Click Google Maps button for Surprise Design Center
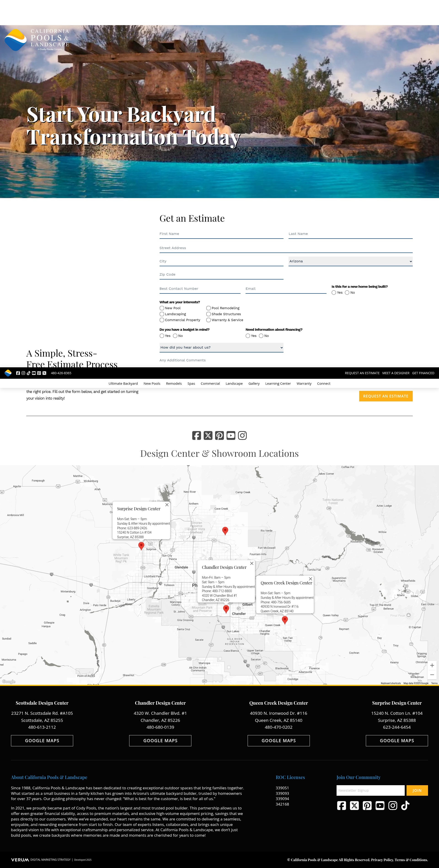The width and height of the screenshot is (439, 868). point(397,741)
